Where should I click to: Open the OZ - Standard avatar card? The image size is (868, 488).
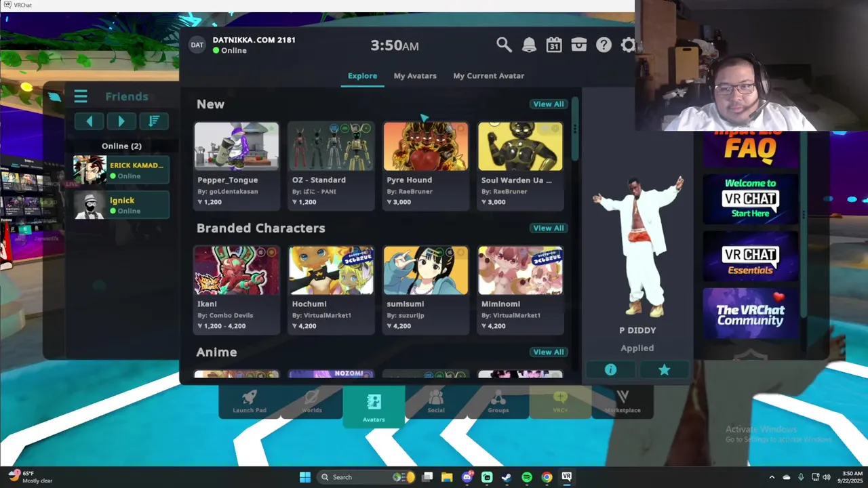tap(331, 165)
